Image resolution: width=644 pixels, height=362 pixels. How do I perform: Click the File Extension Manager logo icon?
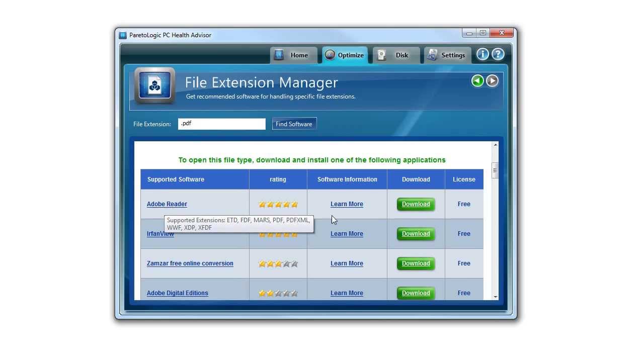click(x=154, y=86)
